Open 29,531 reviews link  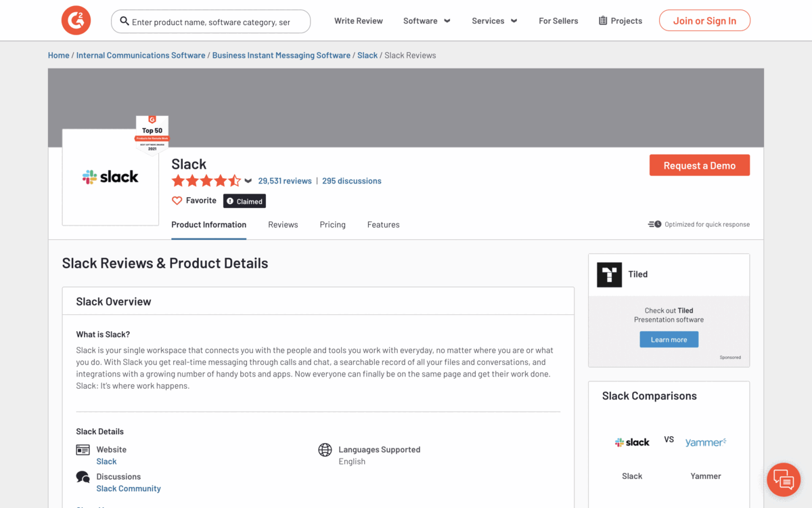[285, 181]
